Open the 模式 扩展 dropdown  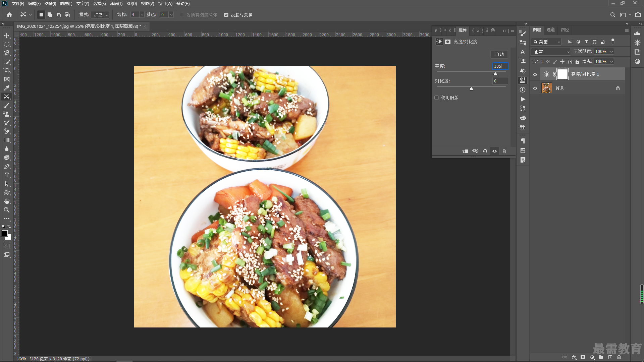click(100, 15)
